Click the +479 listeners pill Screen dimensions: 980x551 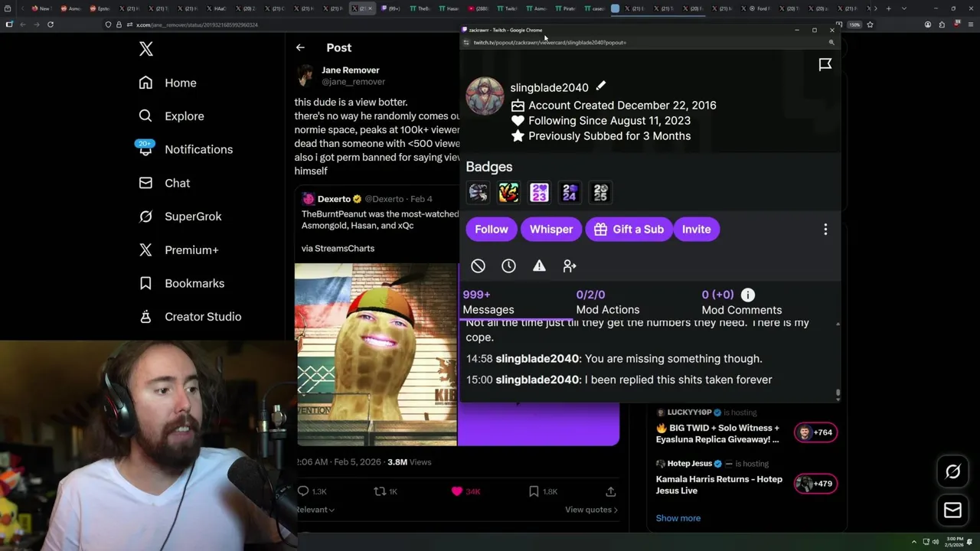coord(815,484)
